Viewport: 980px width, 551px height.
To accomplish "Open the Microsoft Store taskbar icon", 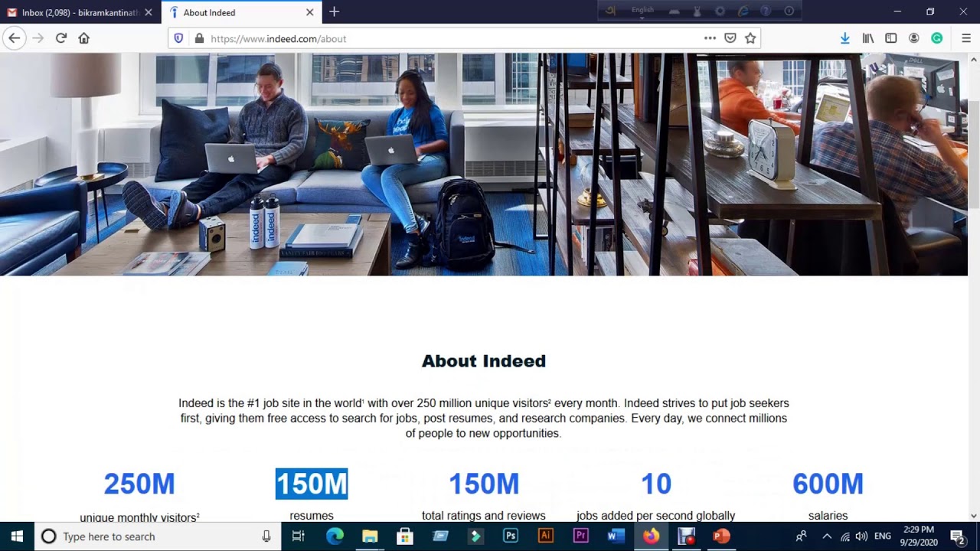I will pos(405,536).
